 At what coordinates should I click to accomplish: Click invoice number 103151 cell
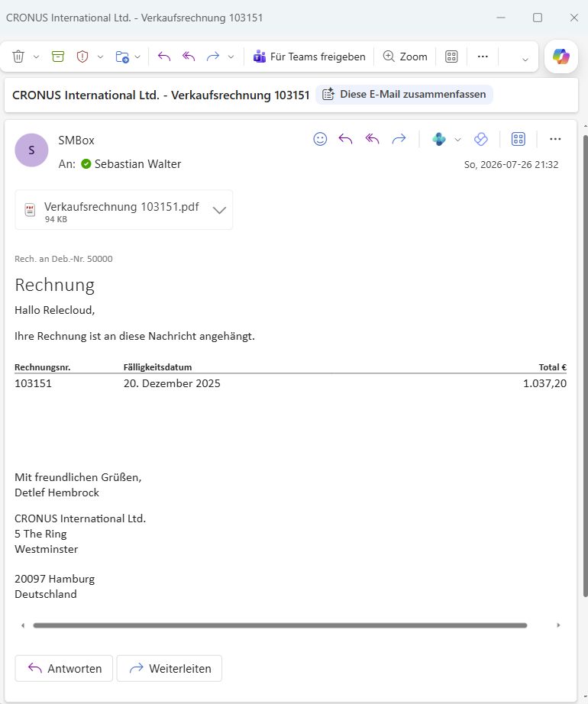coord(33,383)
